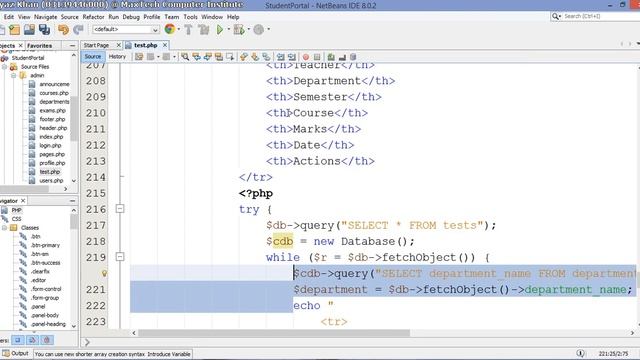Select .btn-primary class in Navigator
The image size is (640, 360).
pos(45,245)
